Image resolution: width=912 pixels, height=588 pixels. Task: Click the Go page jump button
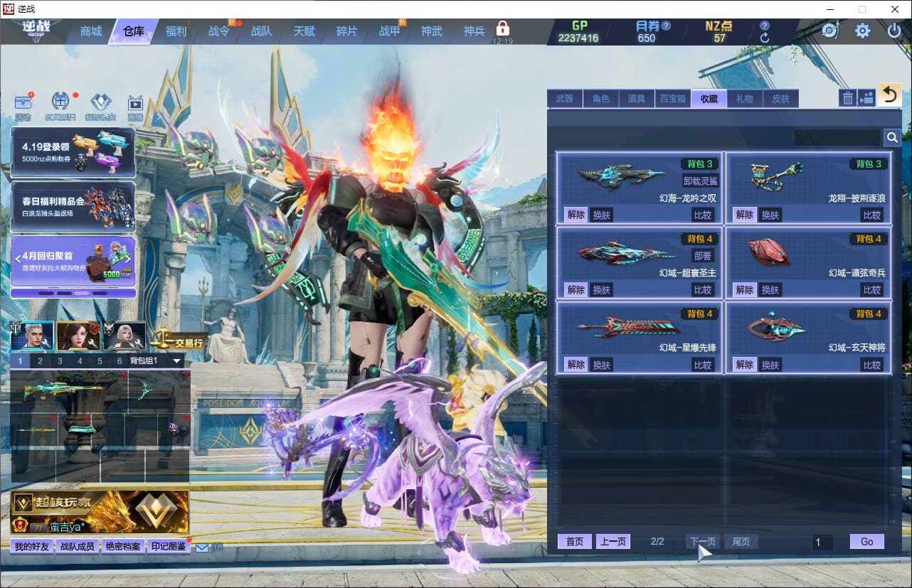click(x=867, y=542)
